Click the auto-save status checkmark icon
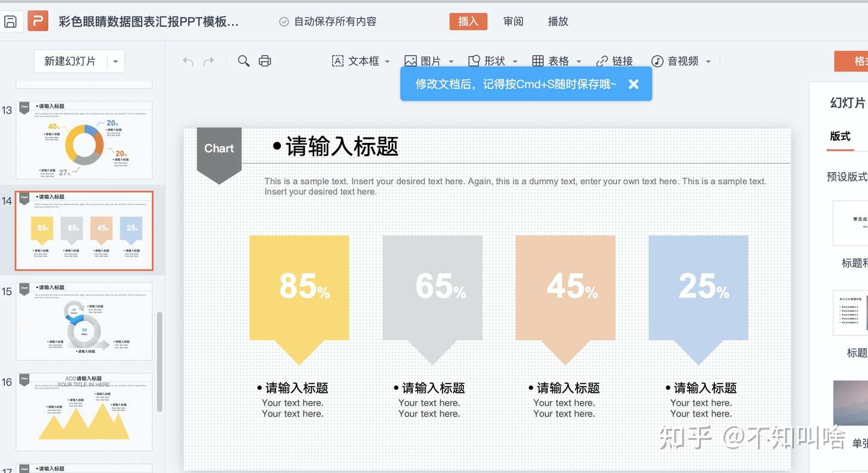 tap(284, 22)
